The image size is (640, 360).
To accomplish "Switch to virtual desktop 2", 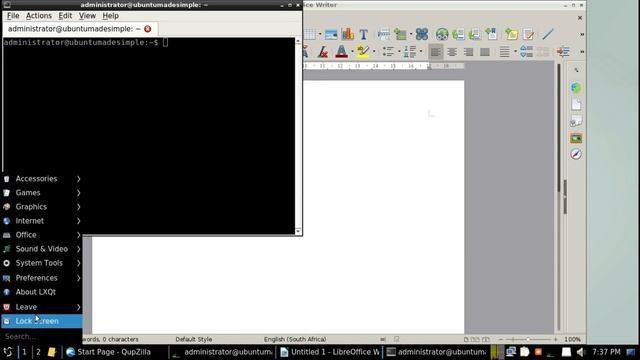I will tap(38, 352).
